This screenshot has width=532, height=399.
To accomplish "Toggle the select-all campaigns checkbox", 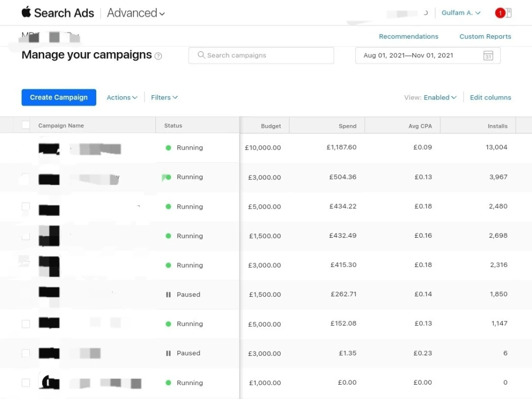I will point(26,125).
